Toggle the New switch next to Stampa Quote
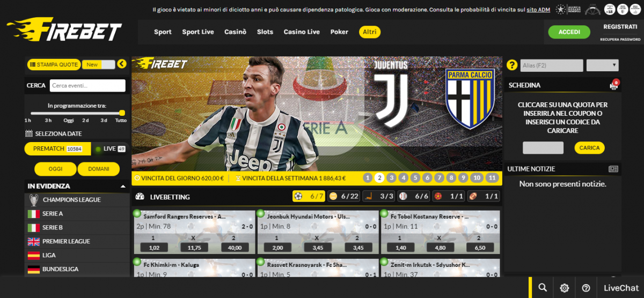644x298 pixels. (99, 64)
